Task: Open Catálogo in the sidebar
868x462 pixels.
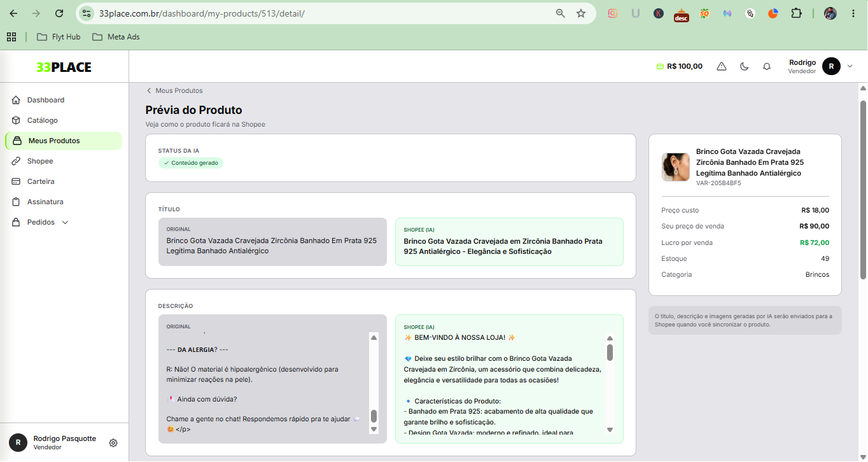Action: pyautogui.click(x=64, y=120)
